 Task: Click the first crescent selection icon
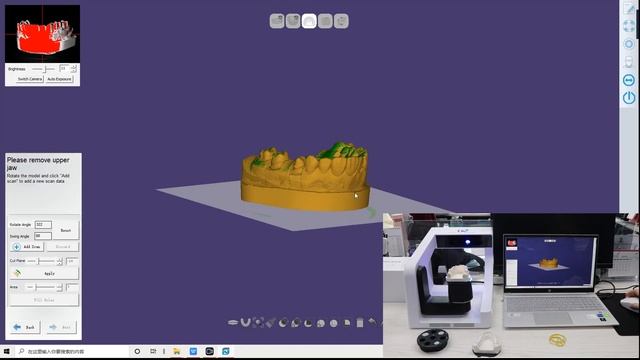(283, 323)
